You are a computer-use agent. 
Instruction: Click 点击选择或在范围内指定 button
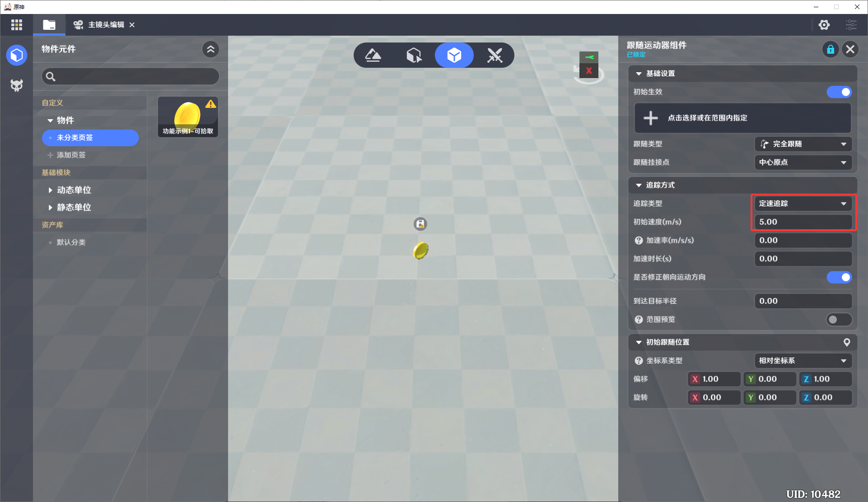click(742, 118)
